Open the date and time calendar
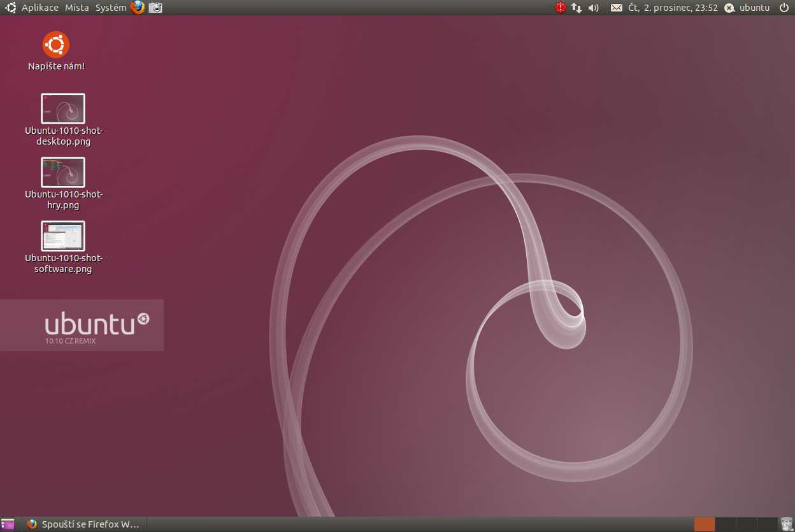795x532 pixels. pyautogui.click(x=673, y=8)
